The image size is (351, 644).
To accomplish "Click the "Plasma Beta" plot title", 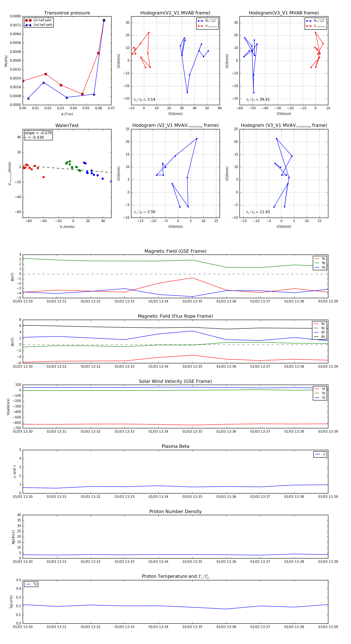I will 175,446.
